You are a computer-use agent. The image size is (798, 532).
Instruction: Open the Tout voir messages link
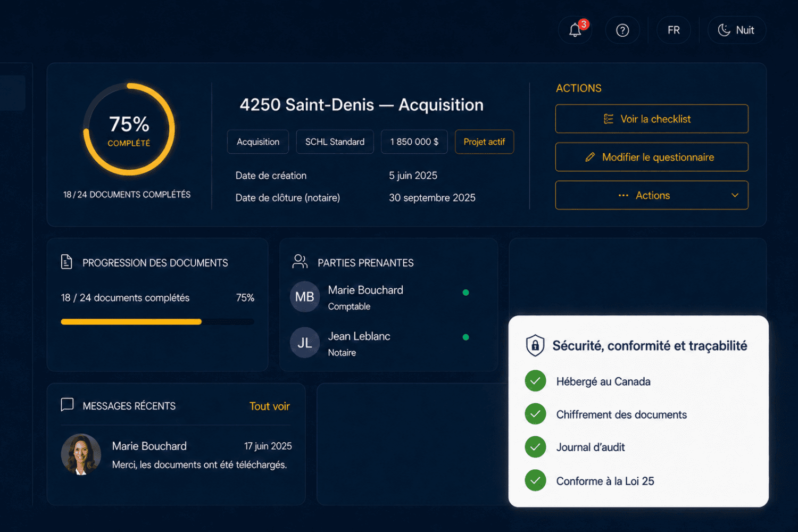(x=270, y=406)
